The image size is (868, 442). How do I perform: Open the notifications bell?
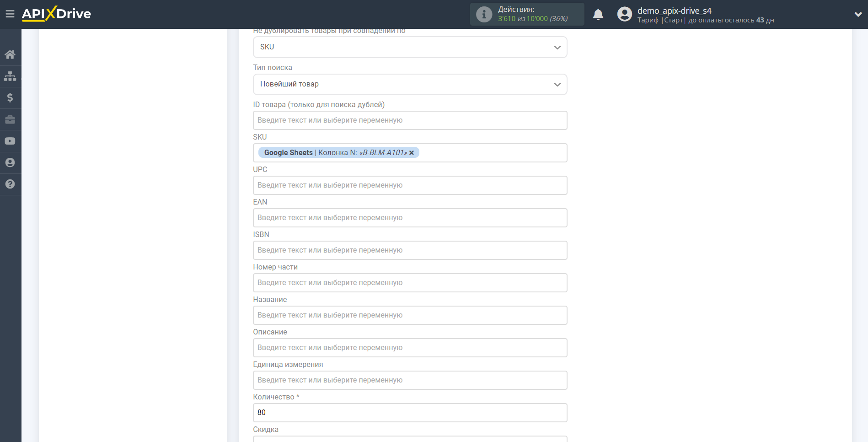[598, 15]
